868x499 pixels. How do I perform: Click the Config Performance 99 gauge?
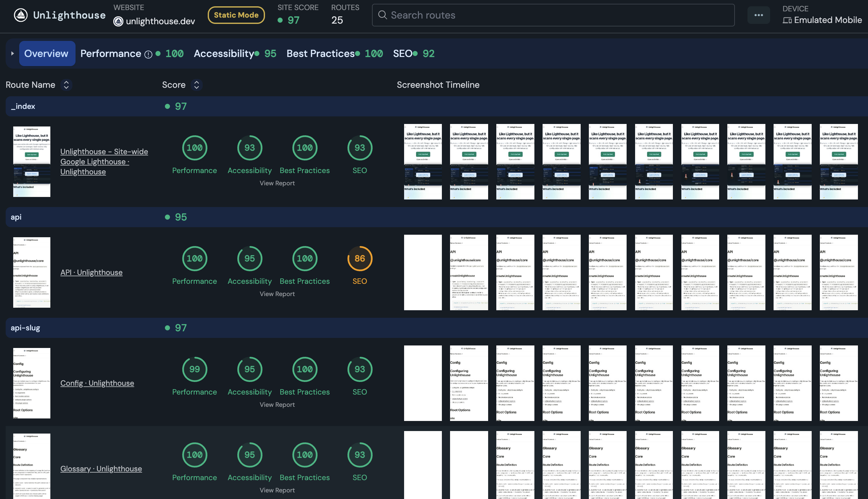pyautogui.click(x=195, y=369)
